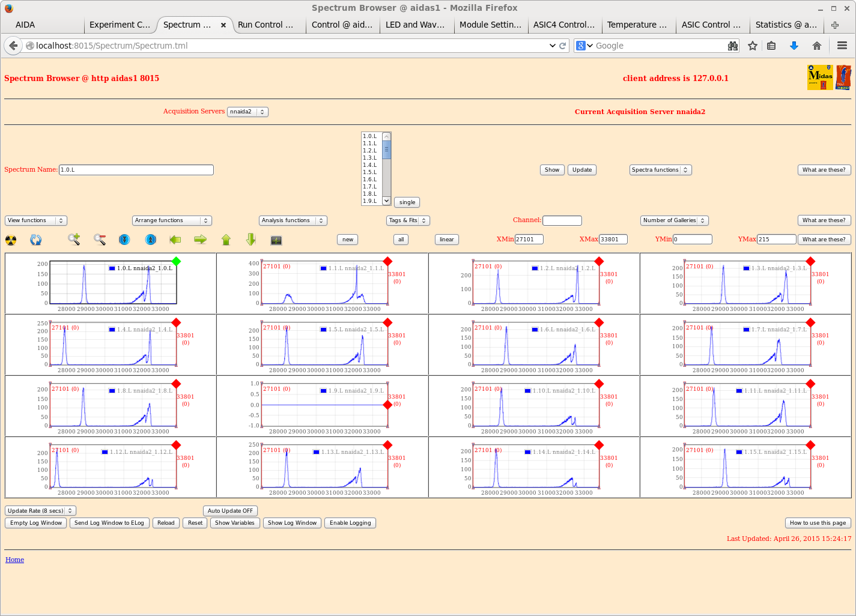
Task: Open the View functions dropdown
Action: [x=36, y=220]
